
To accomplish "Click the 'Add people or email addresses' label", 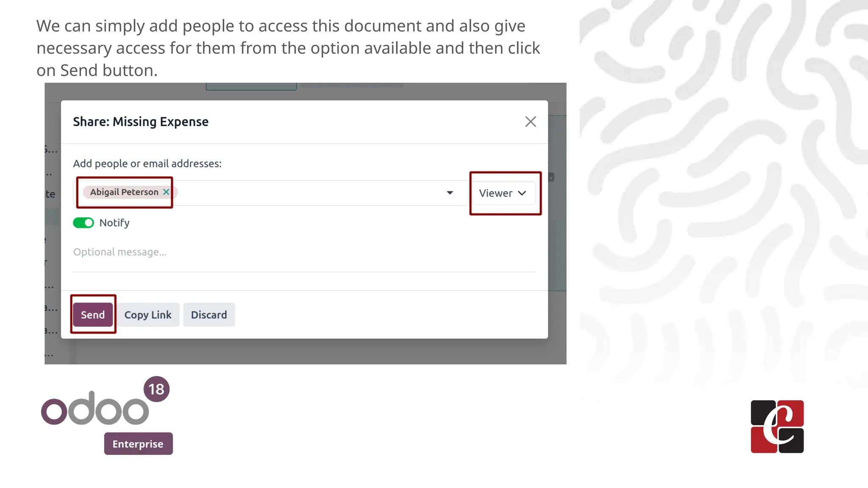I will pyautogui.click(x=147, y=164).
